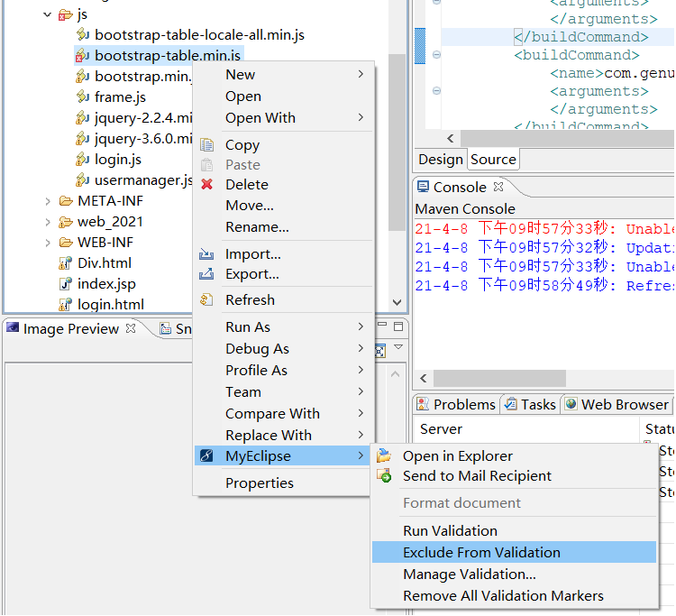This screenshot has height=616, width=676.
Task: Click the Import icon in context menu
Action: (x=206, y=254)
